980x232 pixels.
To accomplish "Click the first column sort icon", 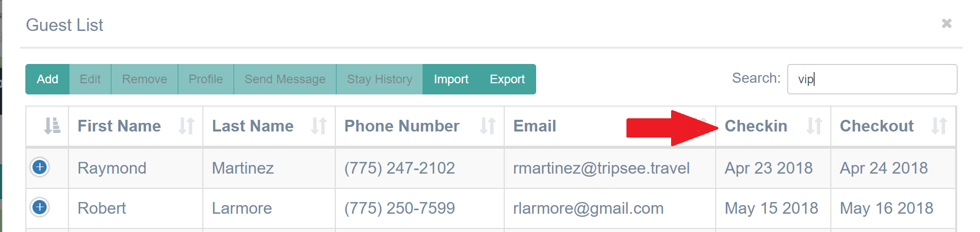I will click(x=52, y=126).
